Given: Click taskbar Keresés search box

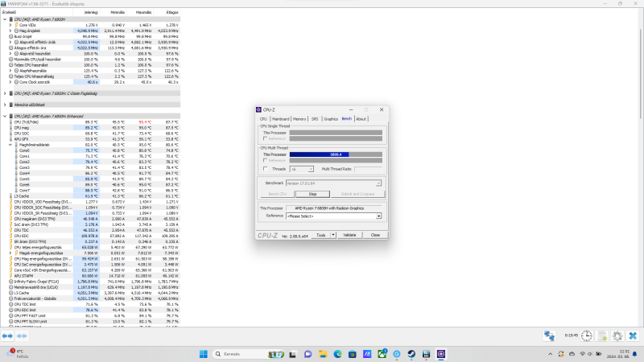Looking at the screenshot, I should (249, 354).
